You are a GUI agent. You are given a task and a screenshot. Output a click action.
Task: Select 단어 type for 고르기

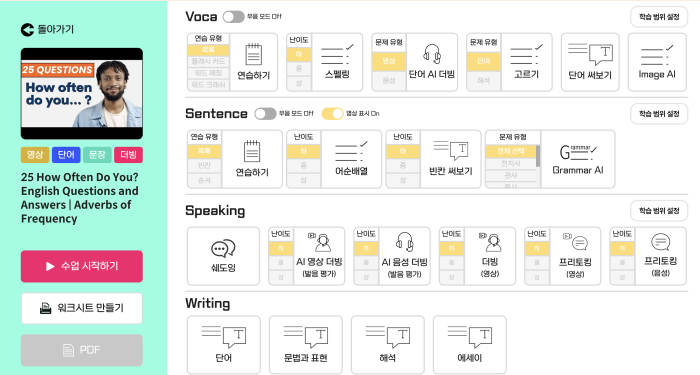pos(483,62)
